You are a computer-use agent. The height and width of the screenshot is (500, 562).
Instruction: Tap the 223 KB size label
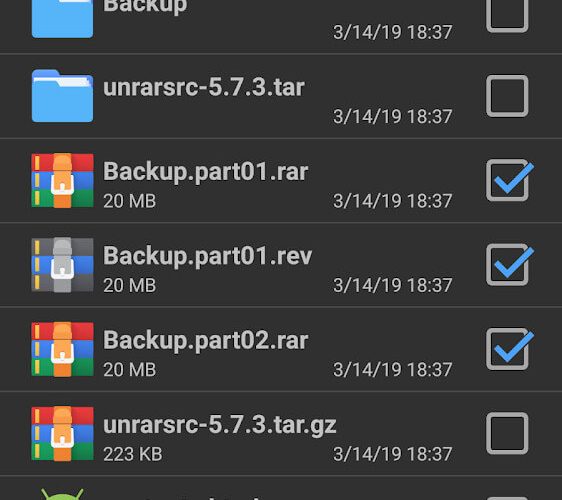(133, 454)
